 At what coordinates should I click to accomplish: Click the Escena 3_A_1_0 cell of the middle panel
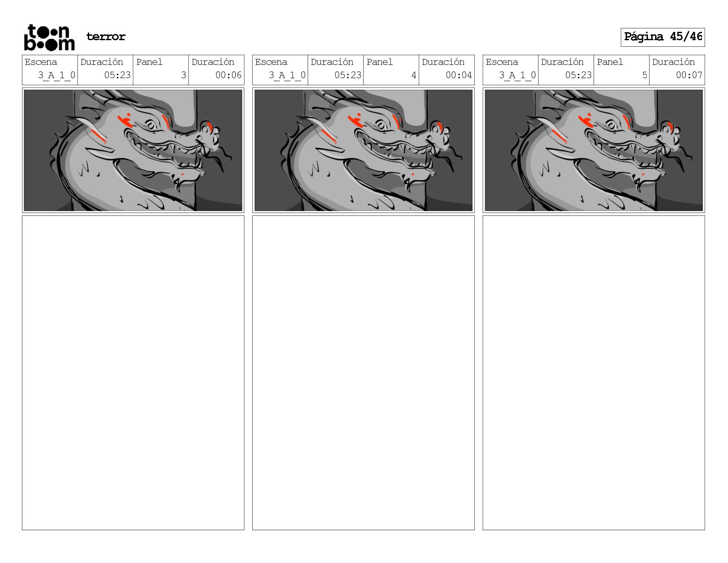point(280,70)
